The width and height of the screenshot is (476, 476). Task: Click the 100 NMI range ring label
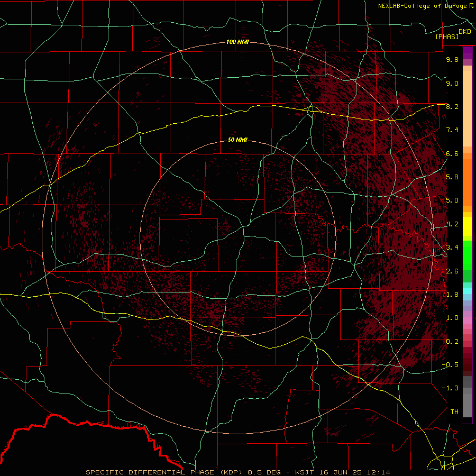pyautogui.click(x=237, y=42)
